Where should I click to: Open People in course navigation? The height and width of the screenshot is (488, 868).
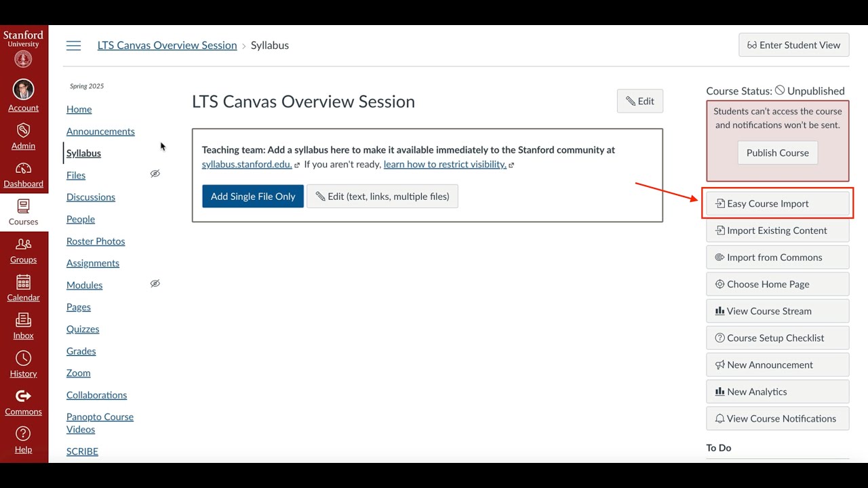pos(81,219)
